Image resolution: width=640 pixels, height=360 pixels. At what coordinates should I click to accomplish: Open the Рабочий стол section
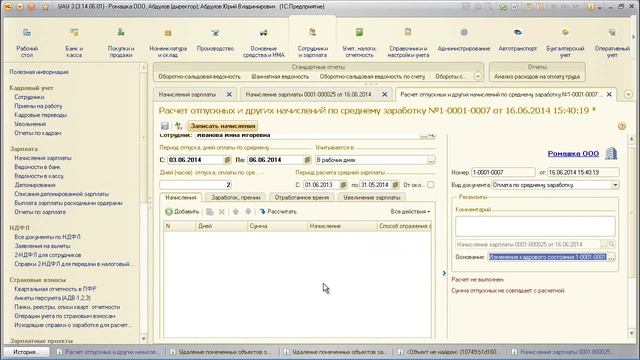27,42
